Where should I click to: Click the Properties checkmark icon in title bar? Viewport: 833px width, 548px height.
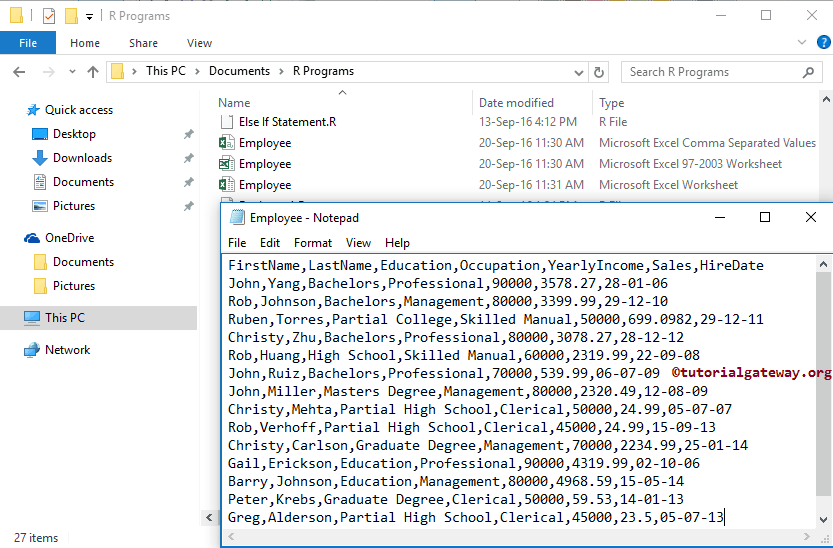[49, 16]
